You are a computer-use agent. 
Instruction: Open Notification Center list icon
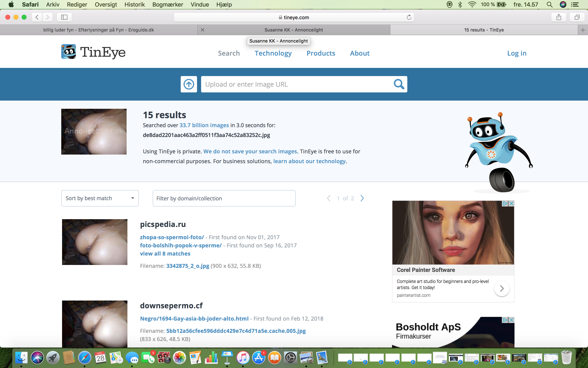[x=575, y=4]
